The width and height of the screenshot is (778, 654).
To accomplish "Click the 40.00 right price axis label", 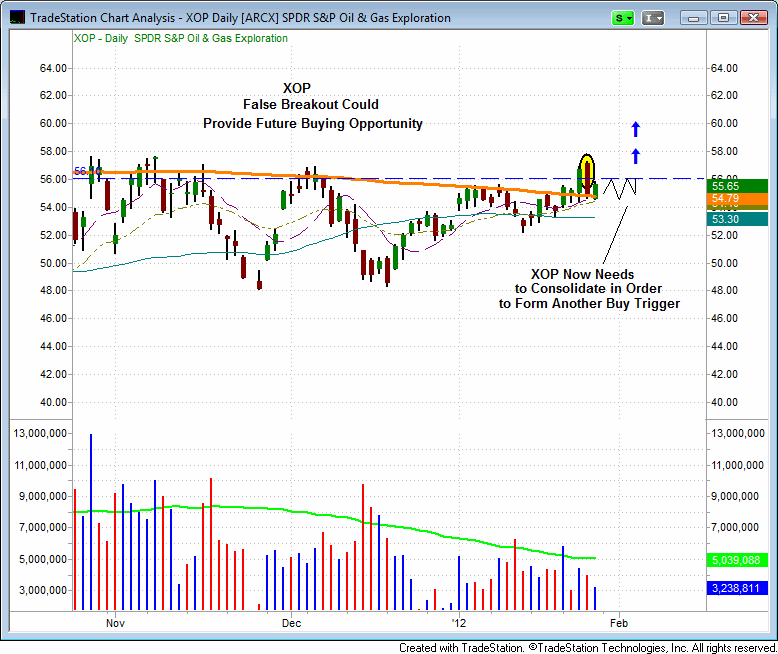I will point(724,402).
